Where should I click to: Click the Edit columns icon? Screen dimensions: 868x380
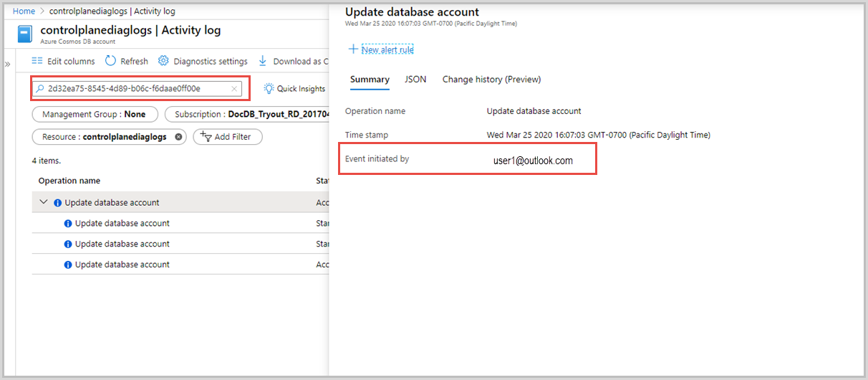[37, 61]
